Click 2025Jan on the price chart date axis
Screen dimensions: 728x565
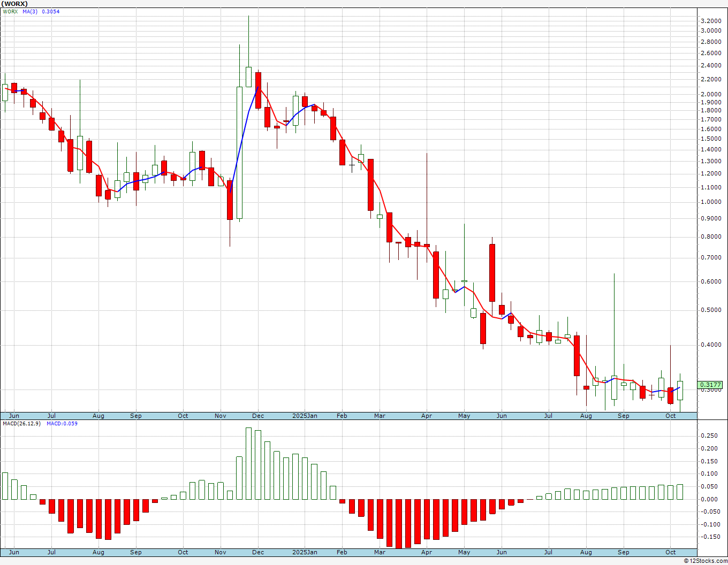pyautogui.click(x=305, y=416)
